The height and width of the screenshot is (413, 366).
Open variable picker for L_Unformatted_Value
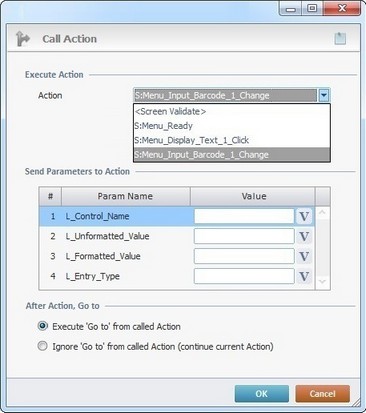click(304, 236)
